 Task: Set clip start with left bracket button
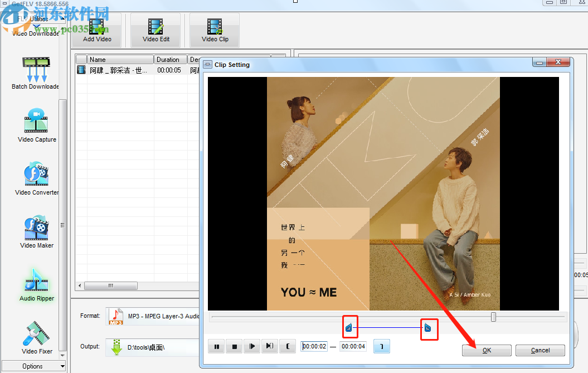point(288,346)
